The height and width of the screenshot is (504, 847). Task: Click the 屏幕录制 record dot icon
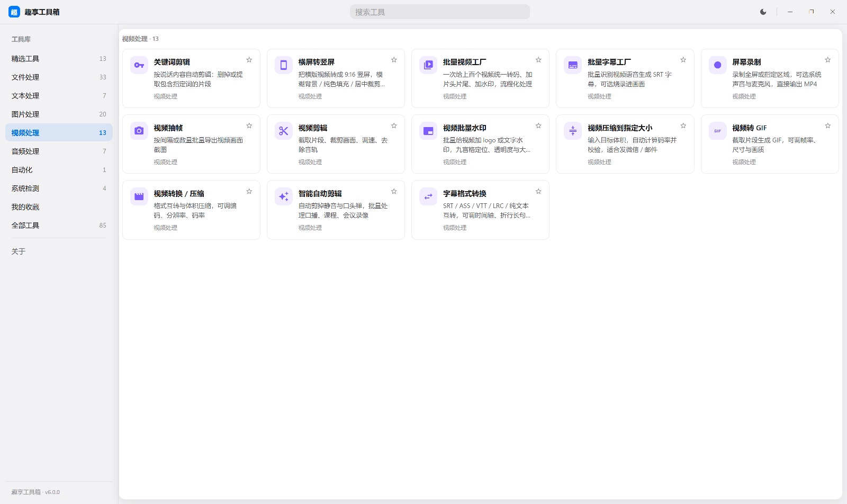point(718,65)
